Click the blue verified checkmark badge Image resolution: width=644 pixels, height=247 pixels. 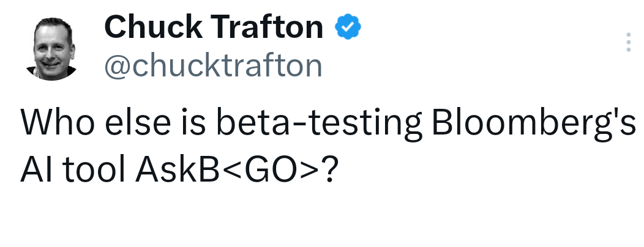click(348, 27)
